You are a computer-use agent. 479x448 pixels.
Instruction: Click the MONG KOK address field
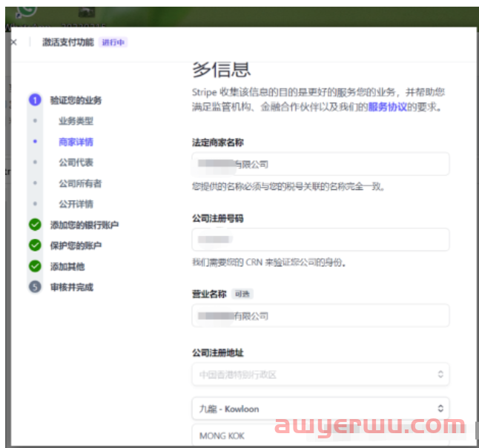pos(320,435)
